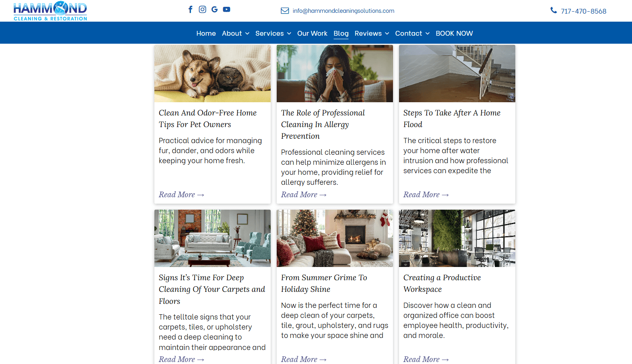The image size is (632, 364).
Task: Open the allergy prevention article thumbnail
Action: tap(335, 73)
